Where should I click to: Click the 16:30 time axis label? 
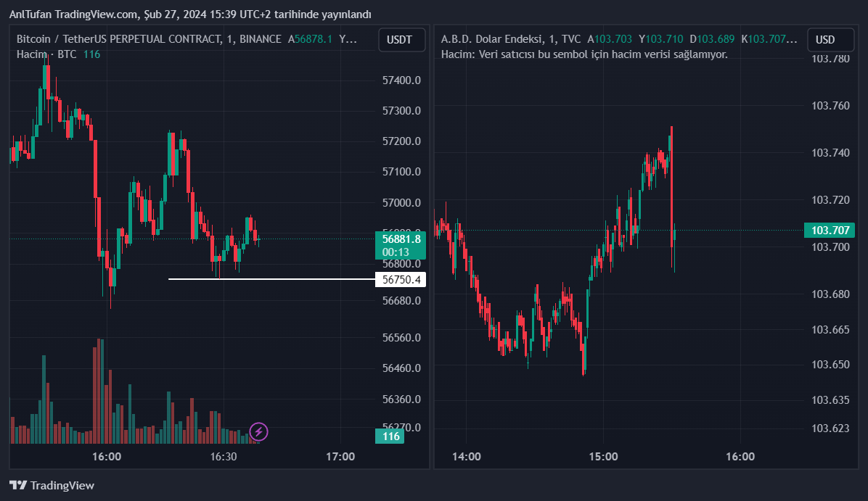pos(224,457)
